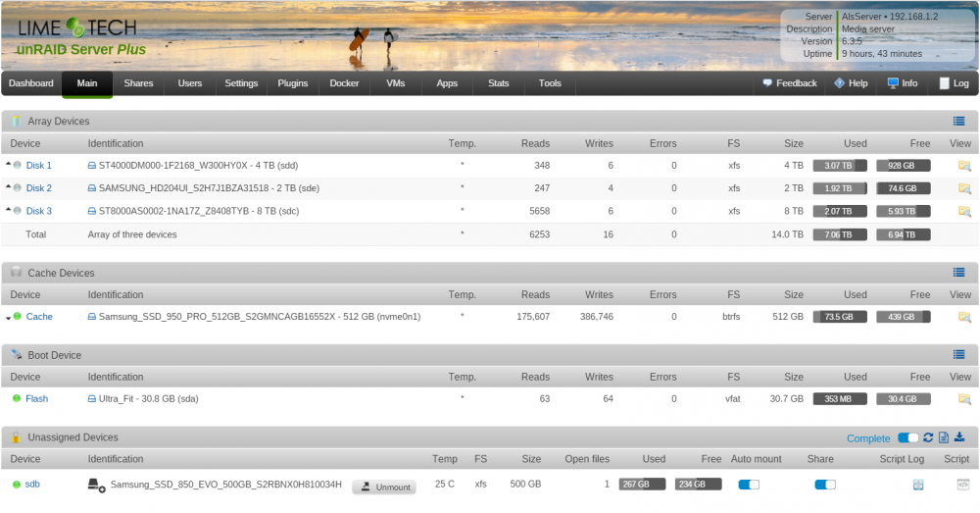Toggle Auto mount for the sdb drive

coord(749,485)
